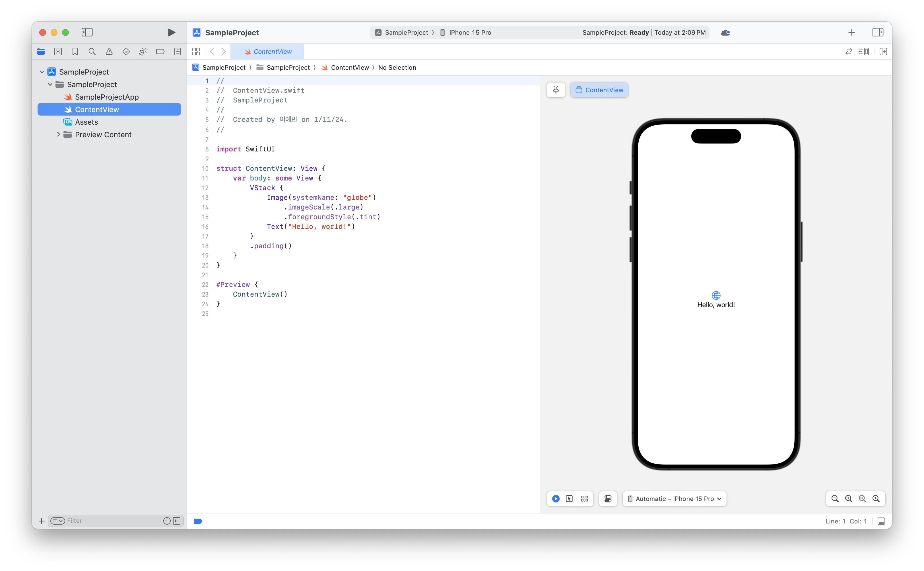Select Assets in project navigator

86,122
